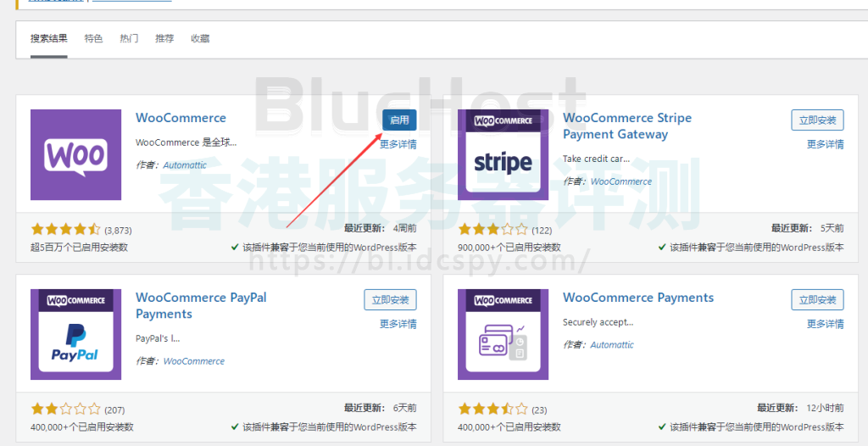This screenshot has width=868, height=446.
Task: Open 更多详情 for WooCommerce
Action: [398, 145]
